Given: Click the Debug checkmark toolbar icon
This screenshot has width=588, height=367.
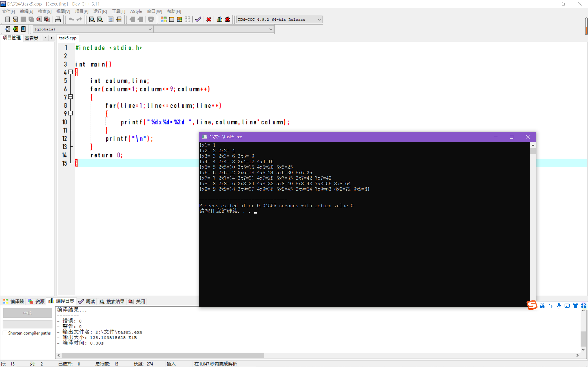Looking at the screenshot, I should pos(198,19).
